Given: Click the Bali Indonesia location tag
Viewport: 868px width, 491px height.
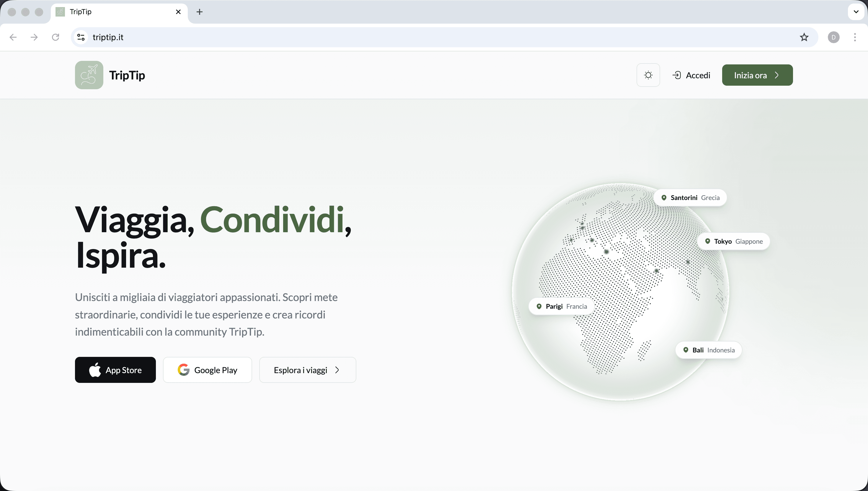Looking at the screenshot, I should click(709, 350).
